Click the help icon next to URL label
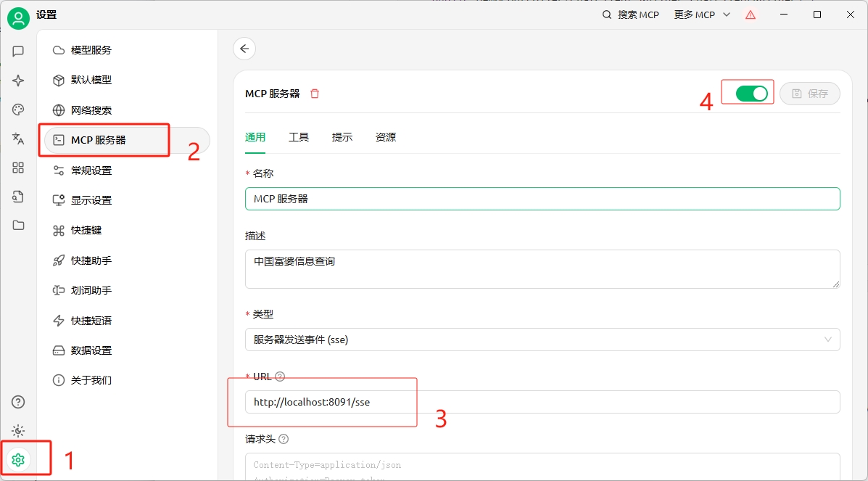This screenshot has height=481, width=868. point(280,377)
